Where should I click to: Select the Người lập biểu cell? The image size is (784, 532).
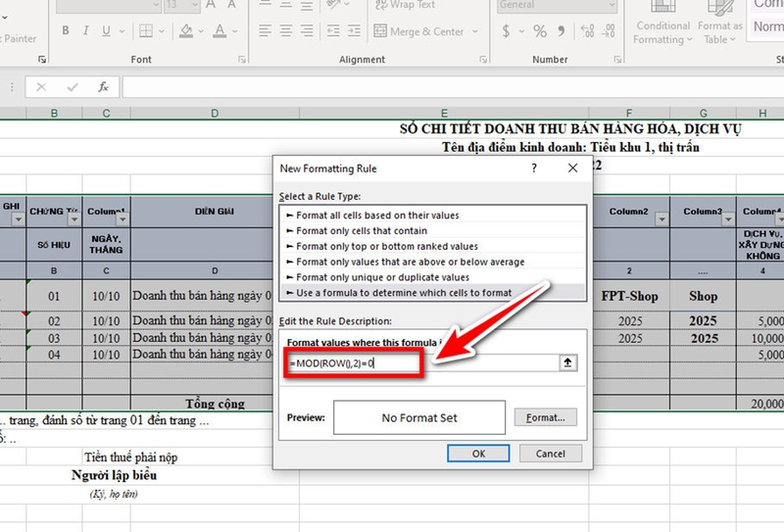click(114, 475)
